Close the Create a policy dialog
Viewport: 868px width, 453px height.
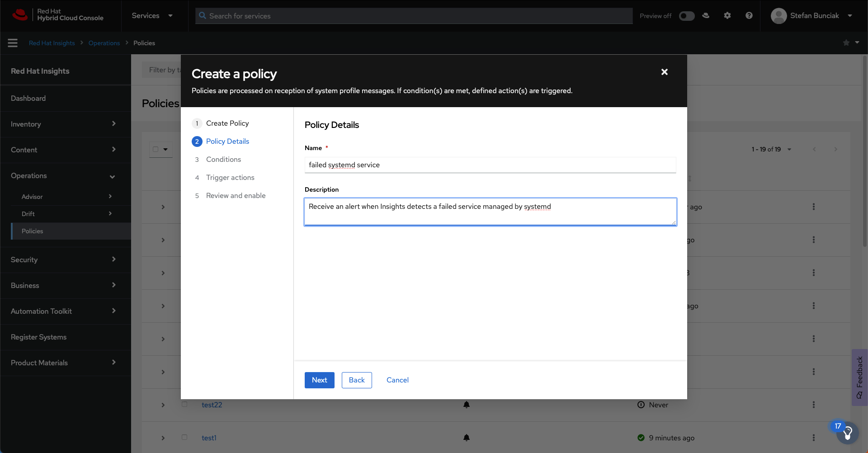point(664,72)
